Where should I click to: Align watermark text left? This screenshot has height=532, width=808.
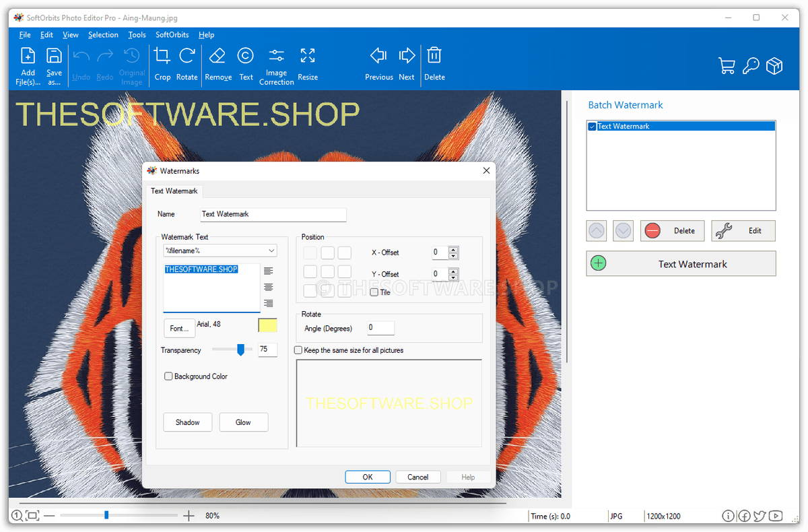tap(269, 271)
